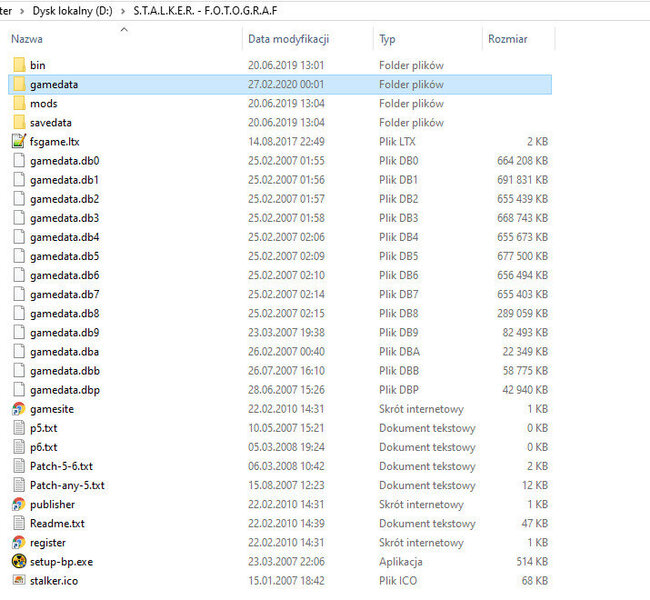The image size is (650, 600).
Task: Click the size value 12 KB
Action: pyautogui.click(x=535, y=485)
